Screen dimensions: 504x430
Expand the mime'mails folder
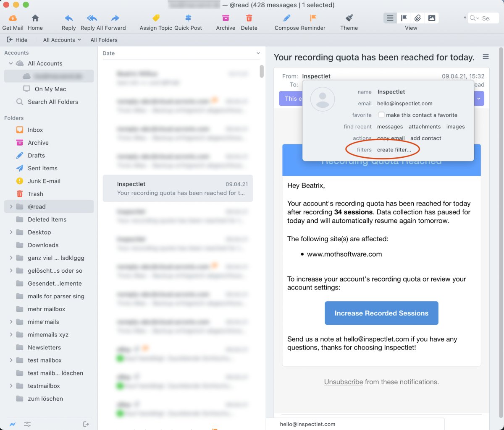click(x=11, y=322)
